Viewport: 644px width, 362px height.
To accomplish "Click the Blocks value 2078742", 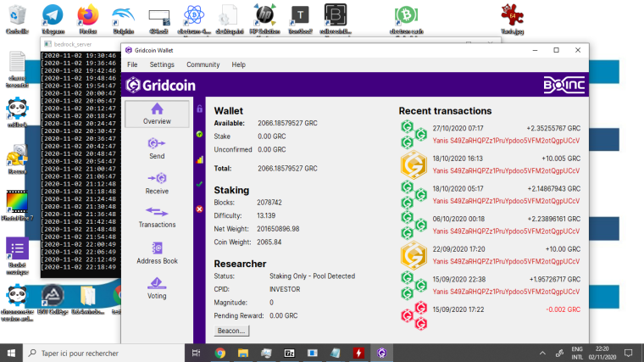I will click(269, 203).
